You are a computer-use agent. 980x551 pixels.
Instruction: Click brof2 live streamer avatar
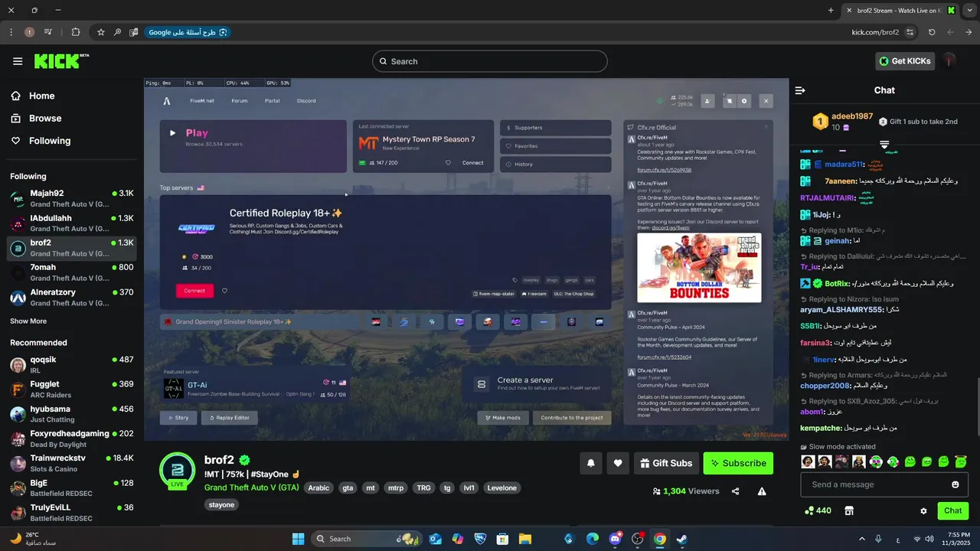tap(177, 471)
